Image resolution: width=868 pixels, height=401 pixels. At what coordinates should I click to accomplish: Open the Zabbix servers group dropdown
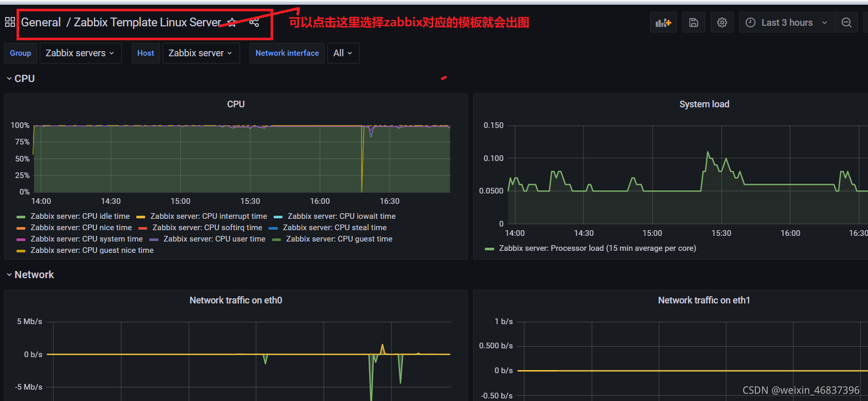pos(81,53)
